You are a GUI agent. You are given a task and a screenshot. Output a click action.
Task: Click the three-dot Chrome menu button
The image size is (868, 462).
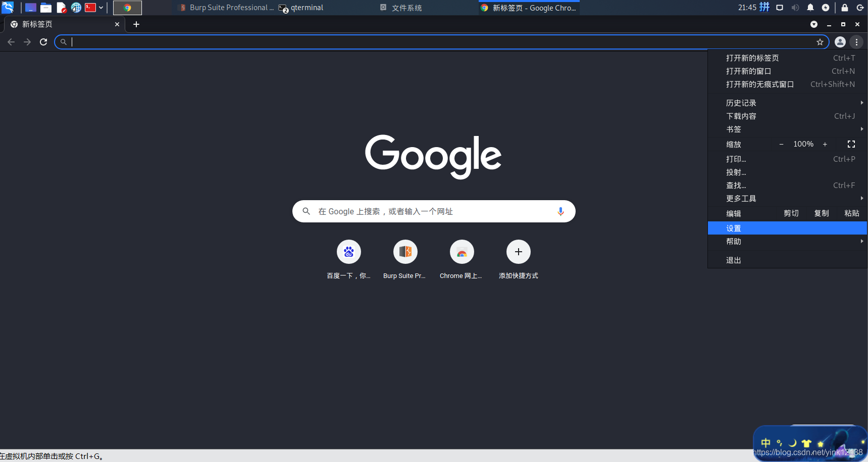click(856, 42)
